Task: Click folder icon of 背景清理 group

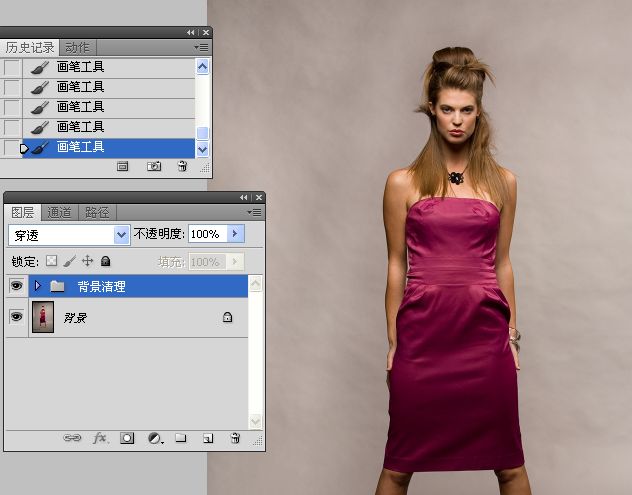Action: 57,286
